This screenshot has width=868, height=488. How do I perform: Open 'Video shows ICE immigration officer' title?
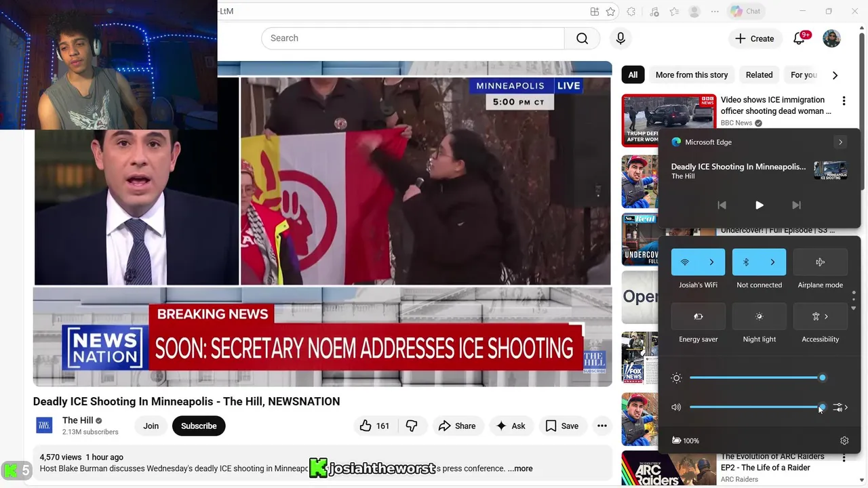776,105
